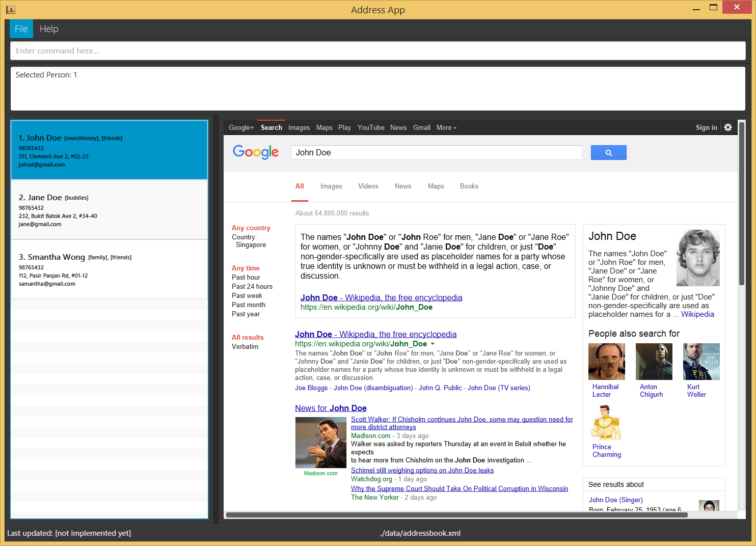Click the blue Google search magnifier button
Viewport: 756px width, 546px height.
click(x=608, y=152)
